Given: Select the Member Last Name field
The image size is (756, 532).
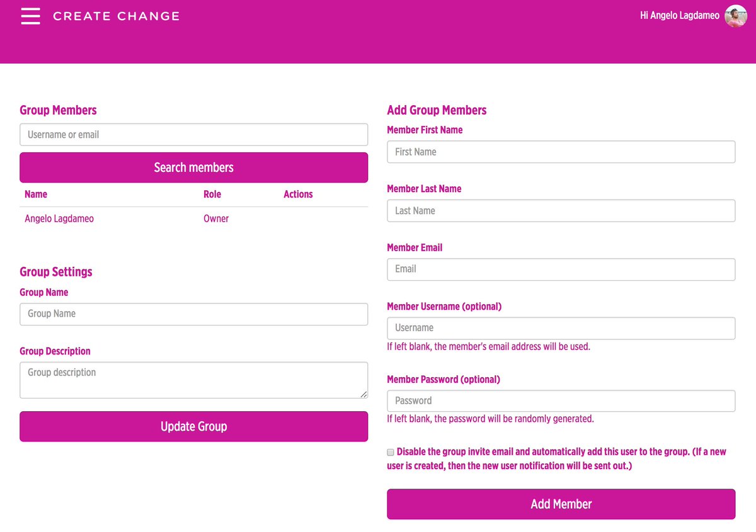Looking at the screenshot, I should [561, 211].
